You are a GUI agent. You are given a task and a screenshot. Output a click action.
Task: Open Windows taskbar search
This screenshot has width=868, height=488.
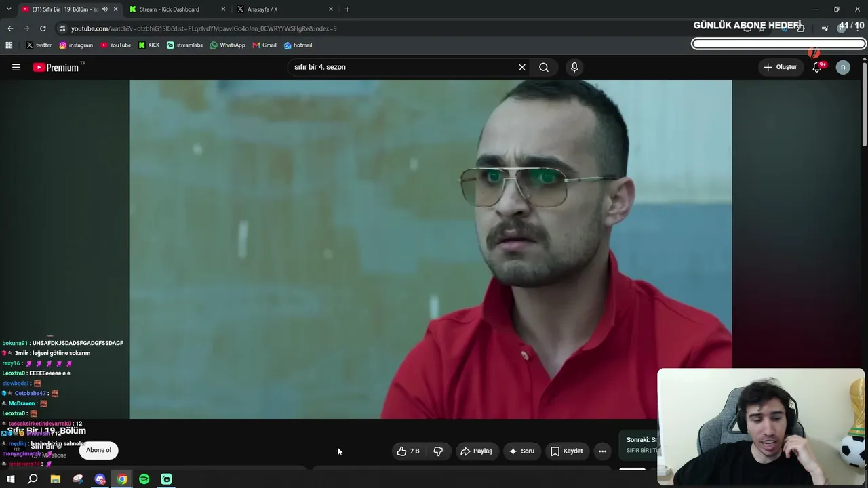click(33, 479)
